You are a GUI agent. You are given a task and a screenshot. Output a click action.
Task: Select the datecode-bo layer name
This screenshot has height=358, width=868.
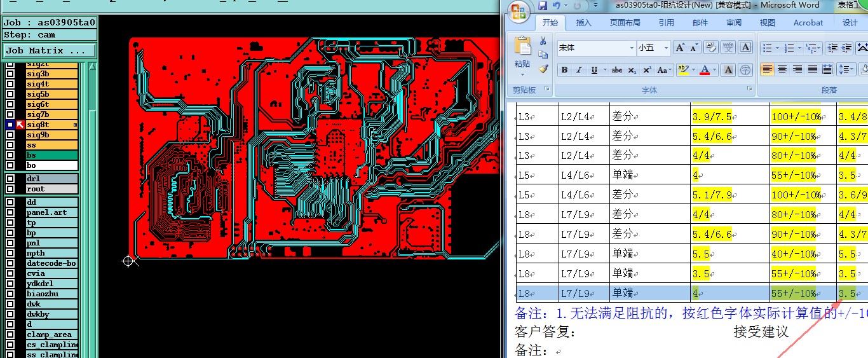[51, 263]
